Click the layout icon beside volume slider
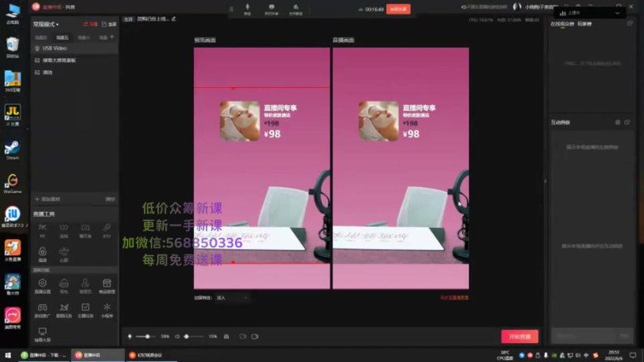644x362 pixels. pyautogui.click(x=227, y=336)
